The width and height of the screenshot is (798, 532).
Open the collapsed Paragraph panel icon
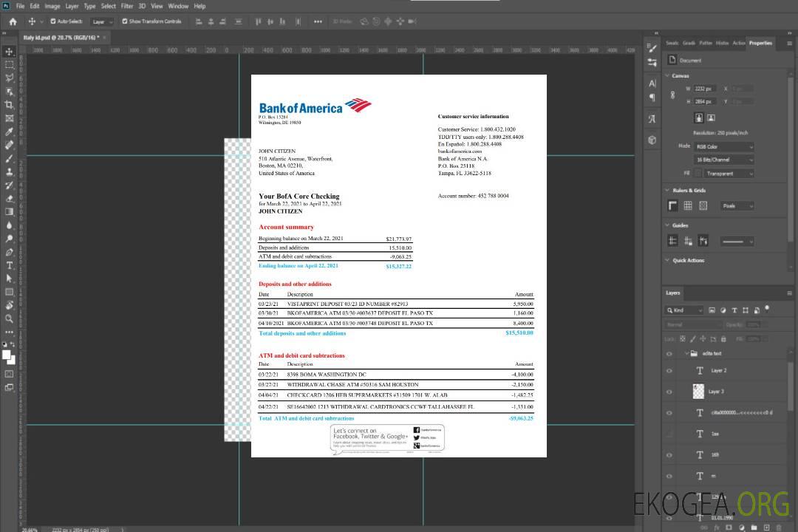coord(652,98)
